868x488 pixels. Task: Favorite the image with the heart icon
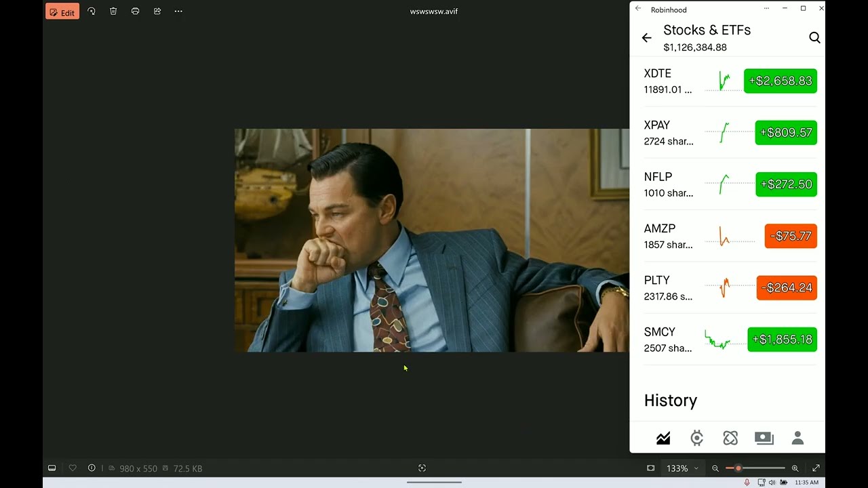[x=73, y=468]
